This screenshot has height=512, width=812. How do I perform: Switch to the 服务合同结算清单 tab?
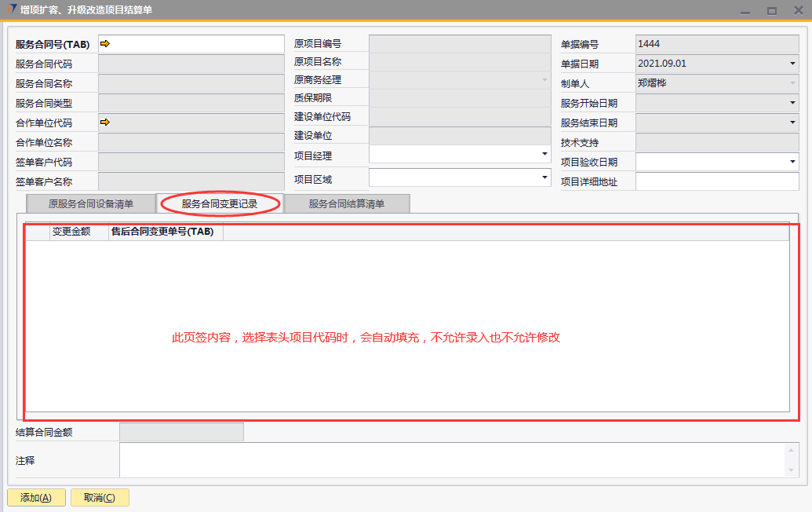point(346,204)
